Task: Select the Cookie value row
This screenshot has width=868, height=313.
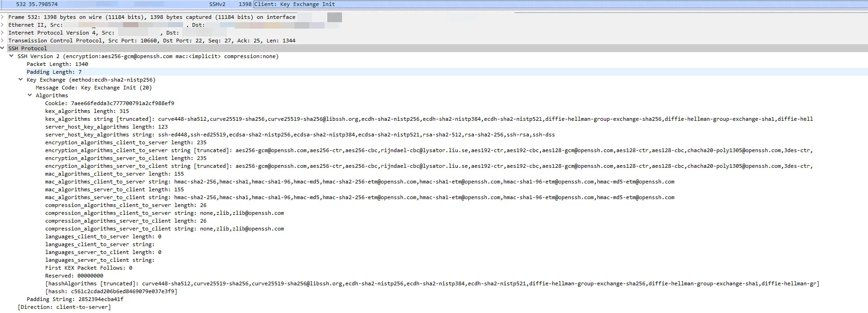Action: click(x=110, y=103)
